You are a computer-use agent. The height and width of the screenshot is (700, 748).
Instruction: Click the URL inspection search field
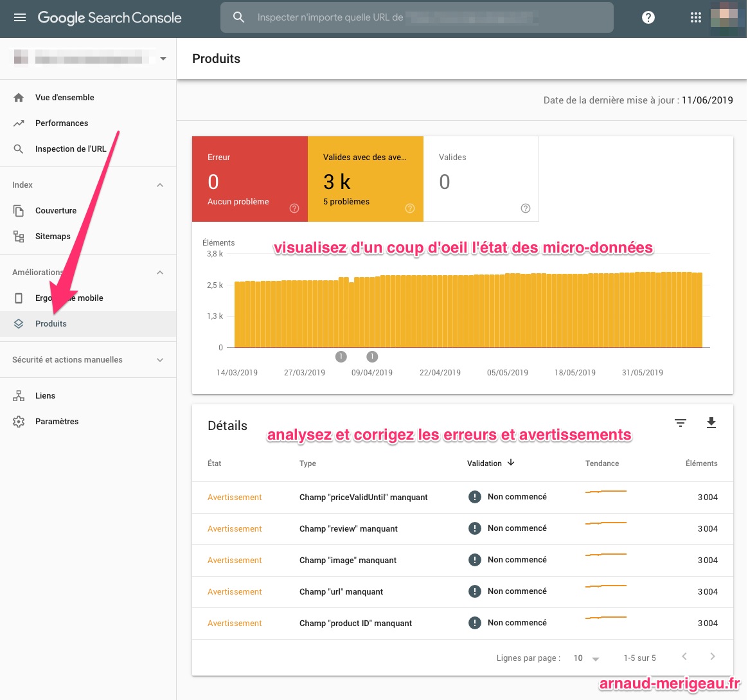(424, 18)
